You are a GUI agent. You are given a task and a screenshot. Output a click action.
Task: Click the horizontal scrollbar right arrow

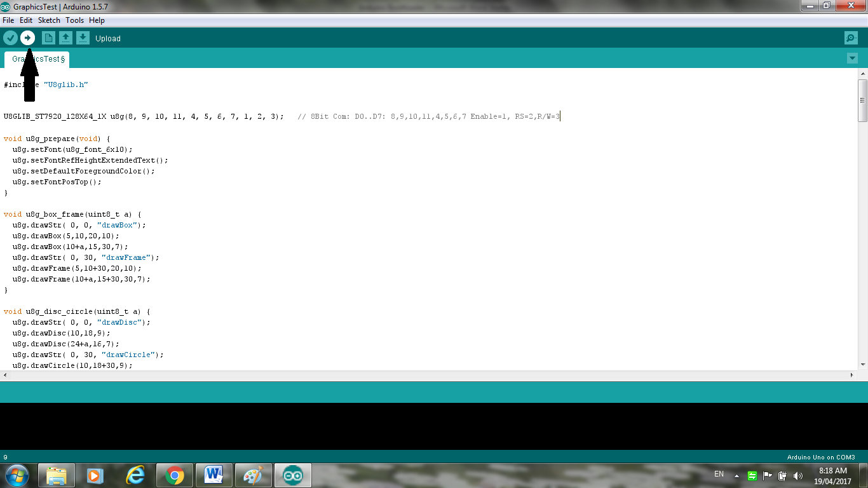pyautogui.click(x=852, y=375)
